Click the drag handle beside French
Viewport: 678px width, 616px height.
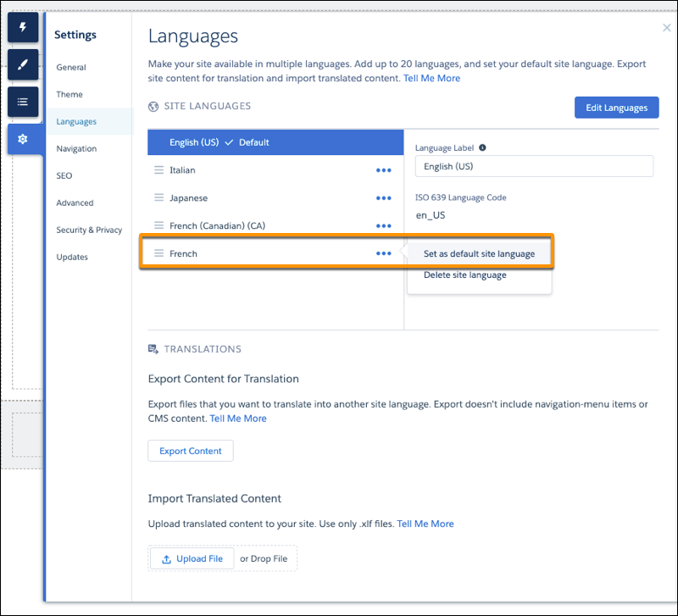click(x=159, y=253)
